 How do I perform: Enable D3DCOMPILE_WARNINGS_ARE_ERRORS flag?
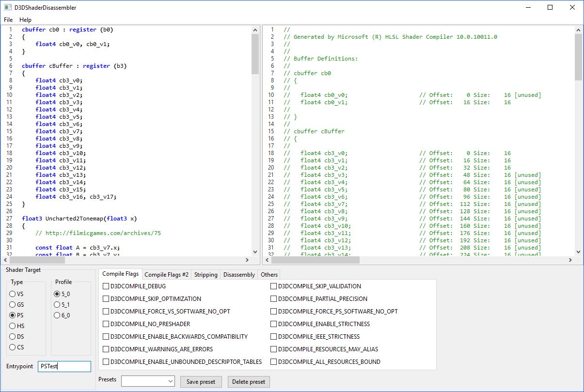[x=158, y=349]
